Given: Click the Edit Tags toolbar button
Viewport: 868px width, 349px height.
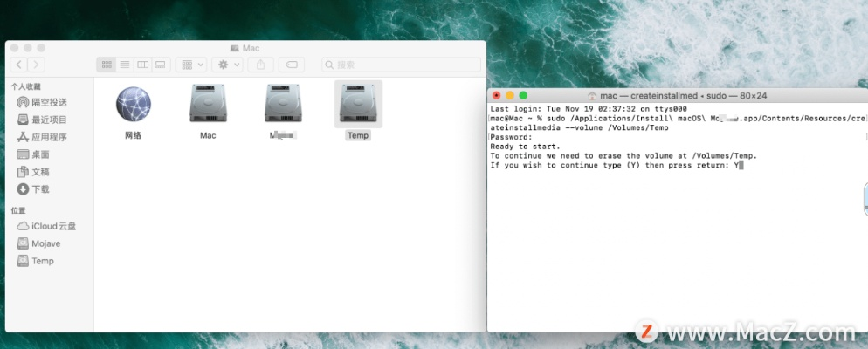Looking at the screenshot, I should pyautogui.click(x=293, y=65).
